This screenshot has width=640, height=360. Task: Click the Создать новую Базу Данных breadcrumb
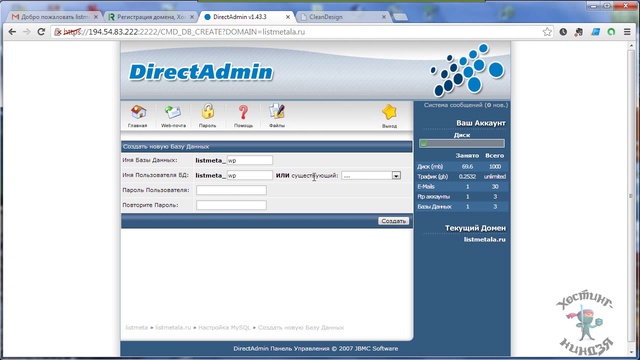click(301, 328)
